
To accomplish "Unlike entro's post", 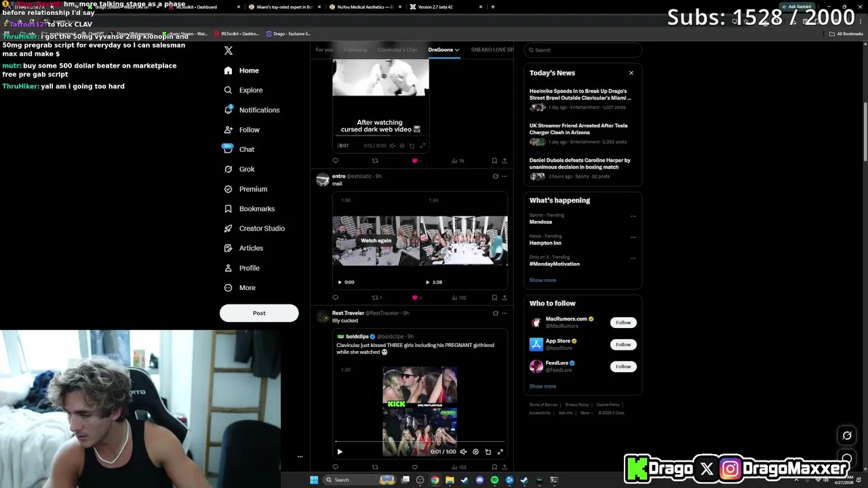I will pos(415,298).
